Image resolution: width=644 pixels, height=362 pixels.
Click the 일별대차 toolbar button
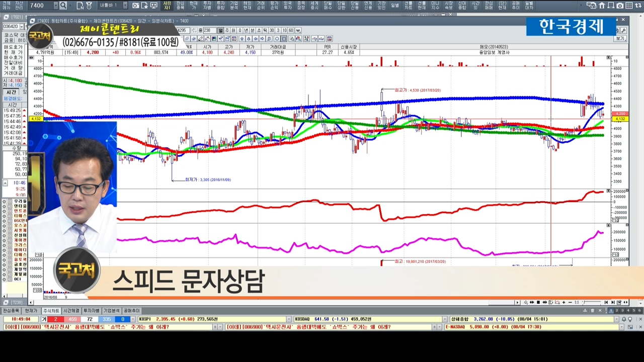click(529, 6)
